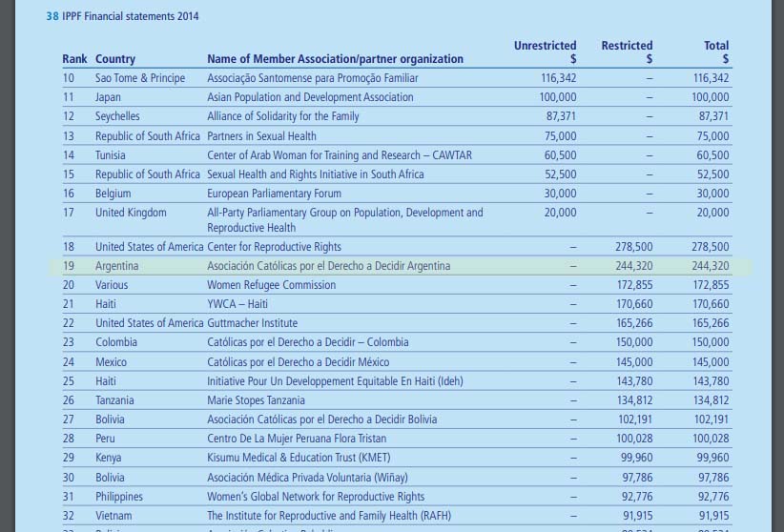Click the "Sao Tome & Principe" country cell
The height and width of the screenshot is (532, 784).
pos(140,78)
